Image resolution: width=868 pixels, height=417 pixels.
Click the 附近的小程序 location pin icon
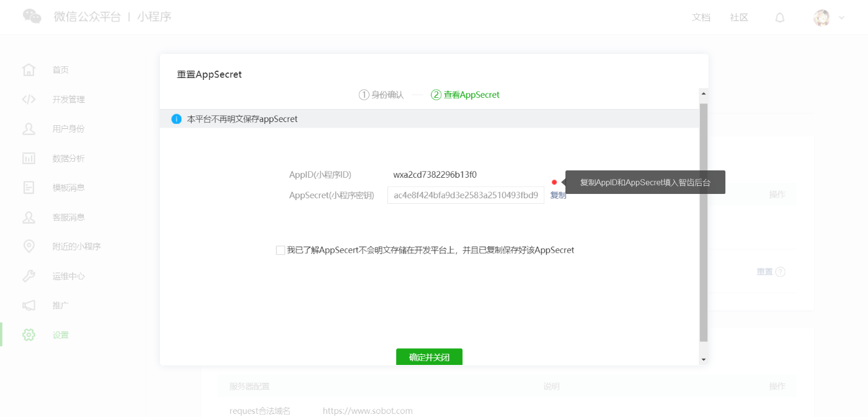(29, 246)
